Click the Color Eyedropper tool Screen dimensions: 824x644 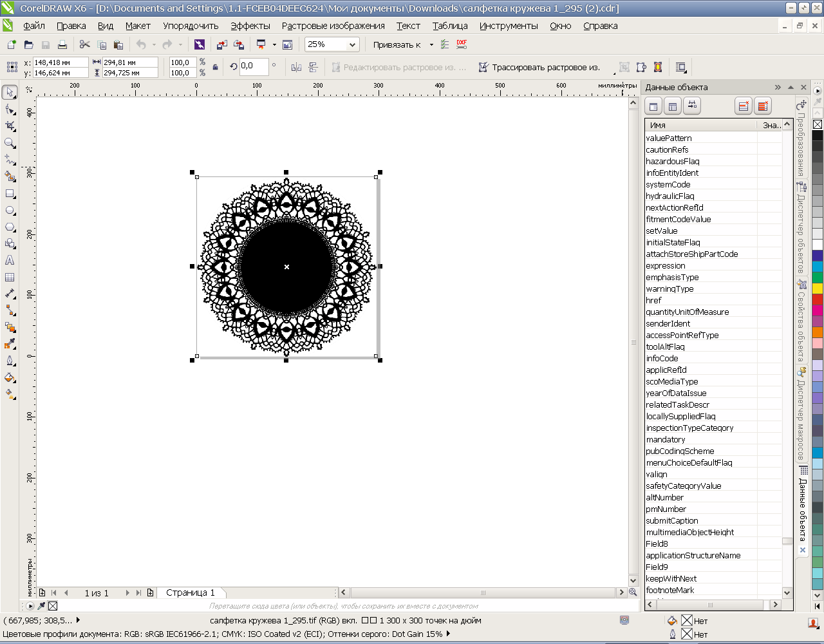[x=10, y=344]
